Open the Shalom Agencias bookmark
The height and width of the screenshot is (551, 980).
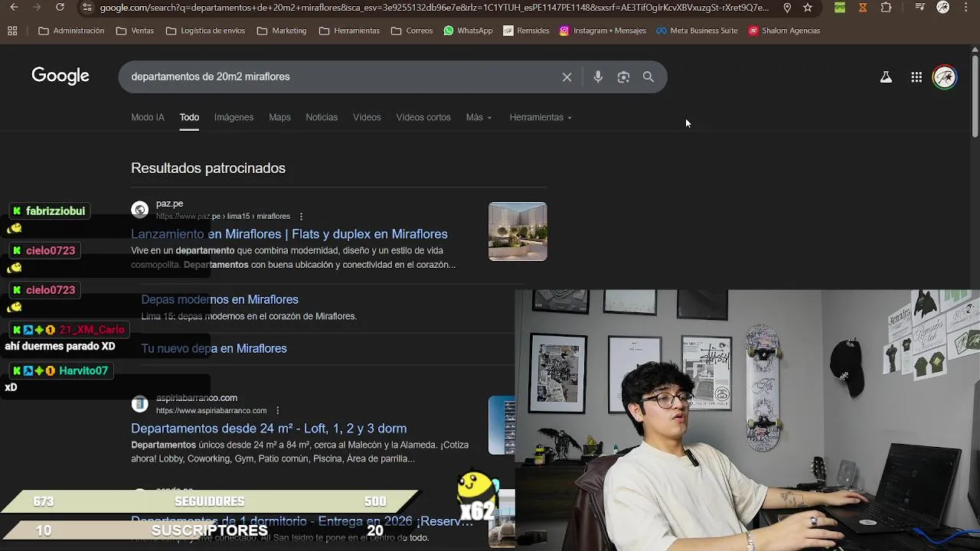point(784,31)
